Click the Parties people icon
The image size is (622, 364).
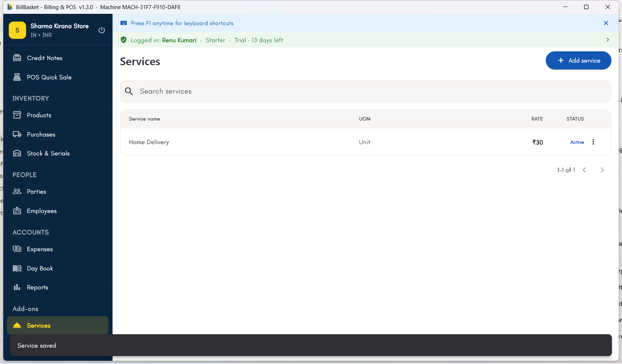[17, 191]
